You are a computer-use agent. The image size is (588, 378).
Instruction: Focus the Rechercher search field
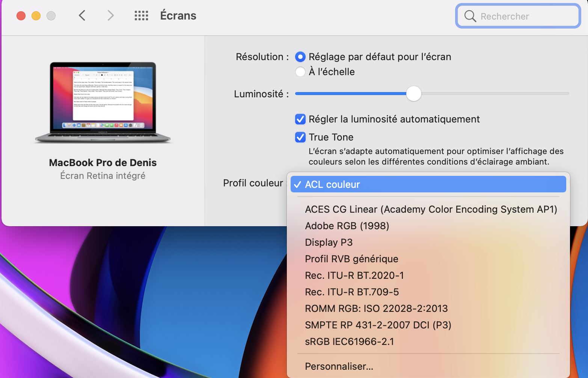[518, 16]
